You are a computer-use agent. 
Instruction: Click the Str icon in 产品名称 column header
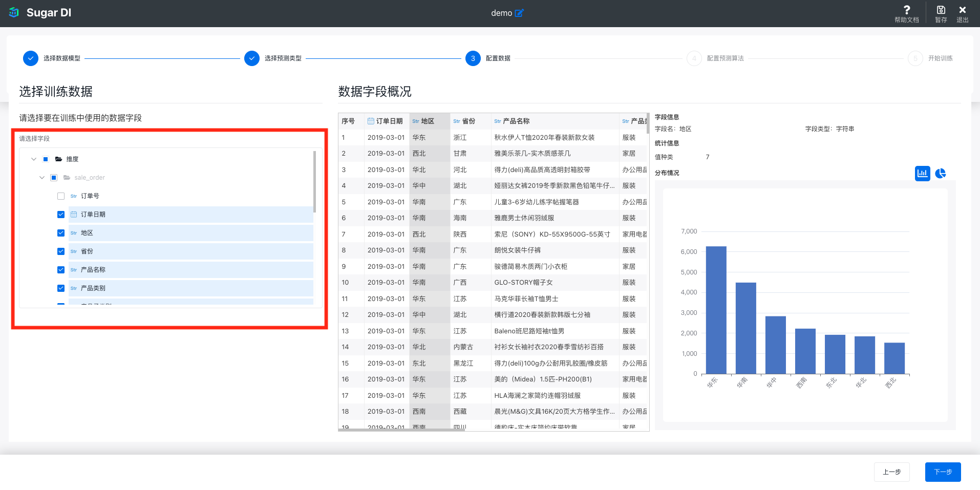498,121
